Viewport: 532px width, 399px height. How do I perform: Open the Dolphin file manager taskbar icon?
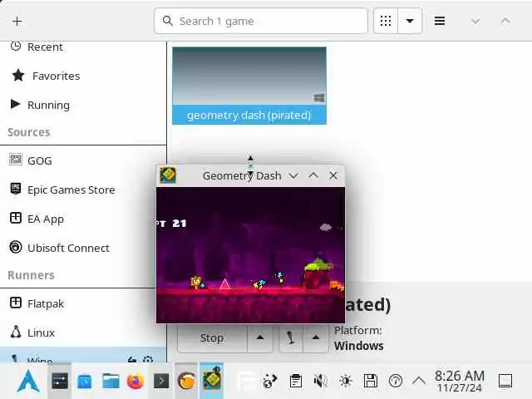click(x=111, y=381)
